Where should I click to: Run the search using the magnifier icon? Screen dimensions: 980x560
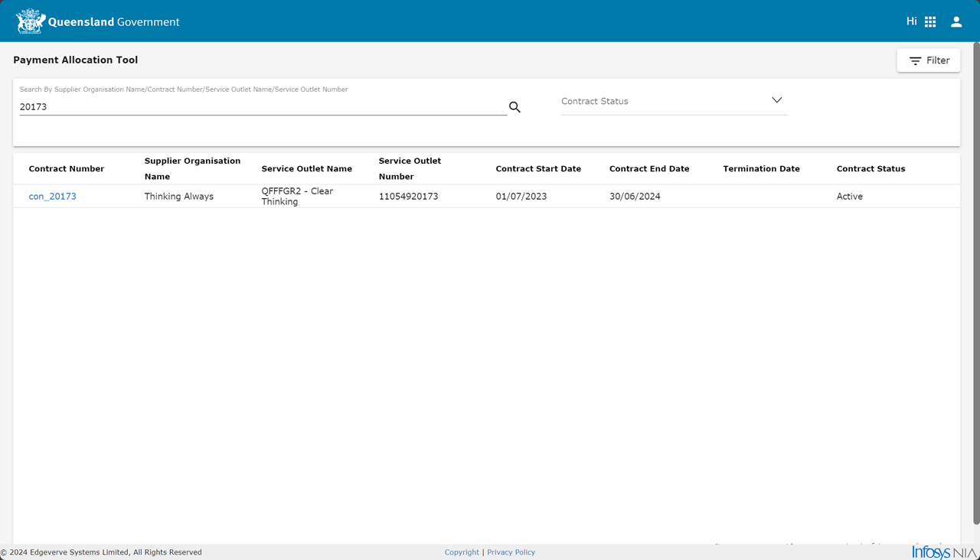point(514,107)
